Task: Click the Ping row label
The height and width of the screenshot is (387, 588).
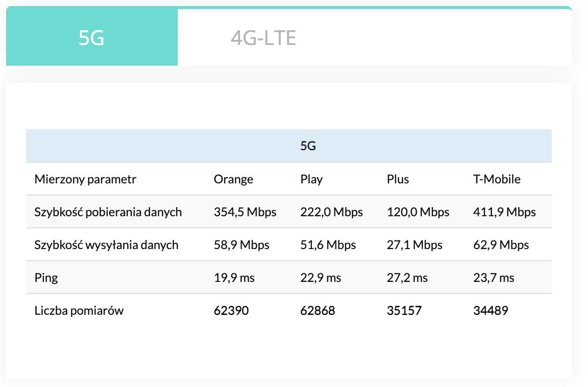Action: [x=46, y=277]
